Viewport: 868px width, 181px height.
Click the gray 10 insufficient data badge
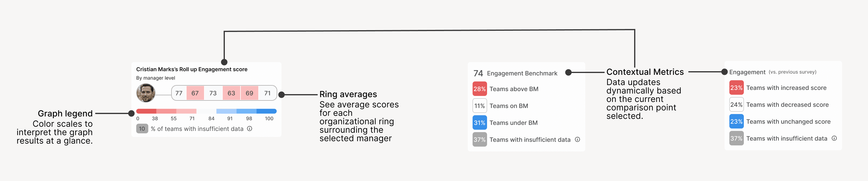(x=142, y=129)
